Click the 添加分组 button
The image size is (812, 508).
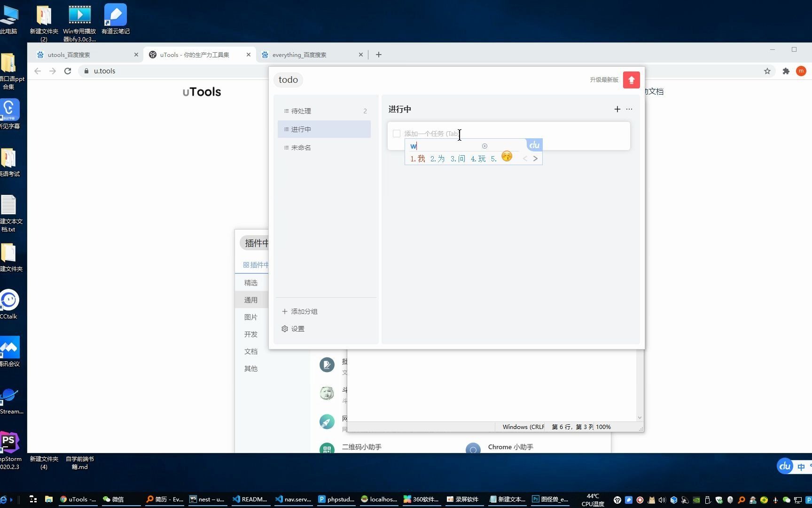tap(299, 311)
